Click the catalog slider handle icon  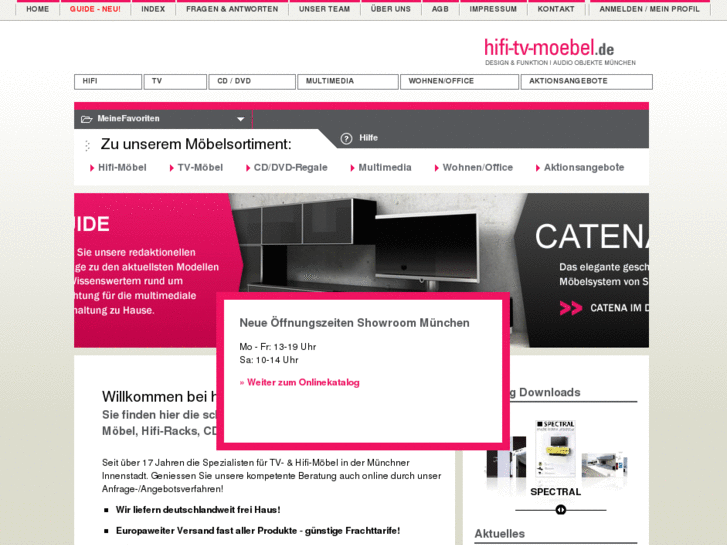(x=561, y=510)
